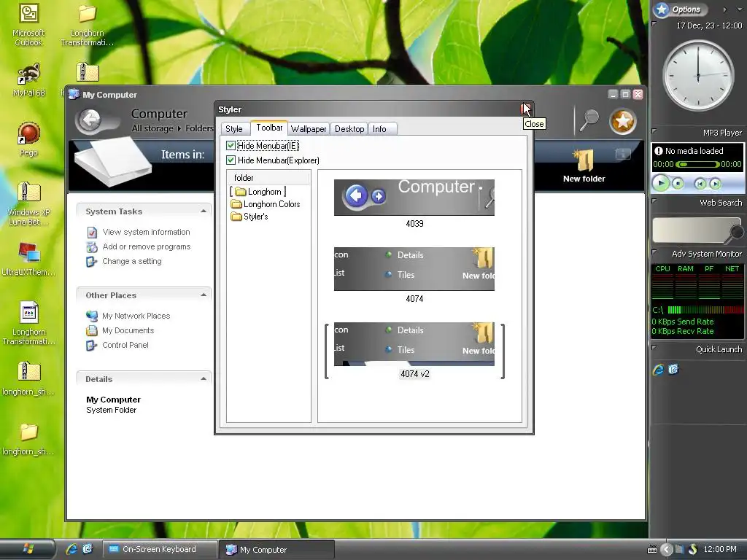Launch Outlook Express from taskbar quick launch

pos(88,549)
